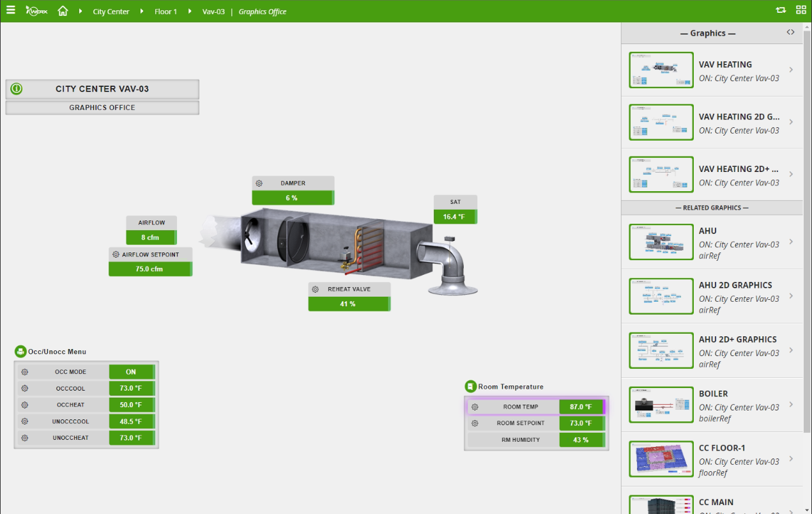Click the RELATED GRAPHICS section header
812x514 pixels.
tap(712, 208)
